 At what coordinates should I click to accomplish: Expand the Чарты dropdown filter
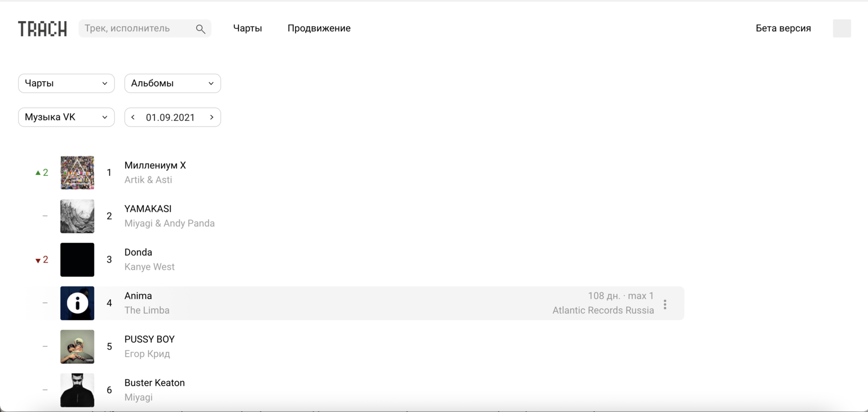(x=66, y=83)
